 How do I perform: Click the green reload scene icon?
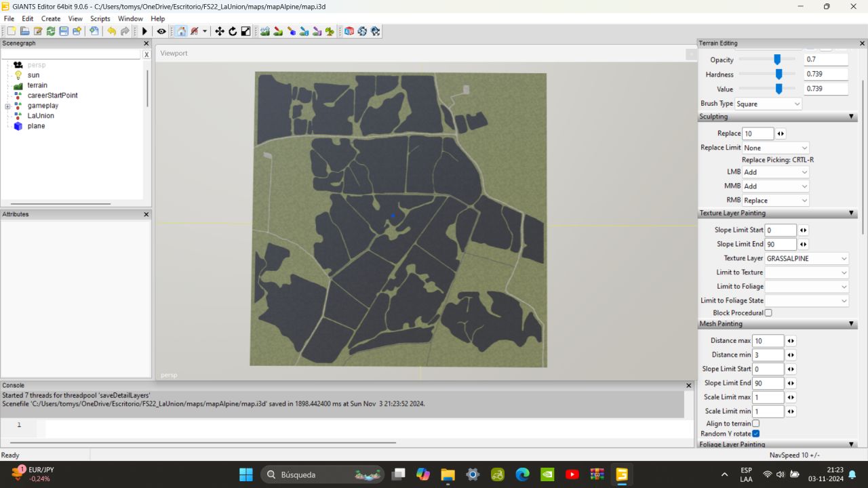tap(50, 31)
